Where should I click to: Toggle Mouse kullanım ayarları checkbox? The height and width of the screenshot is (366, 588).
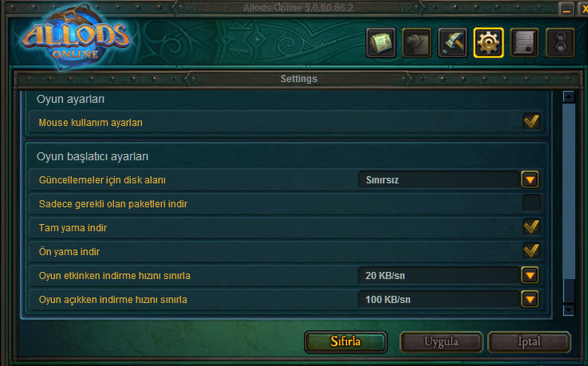531,121
